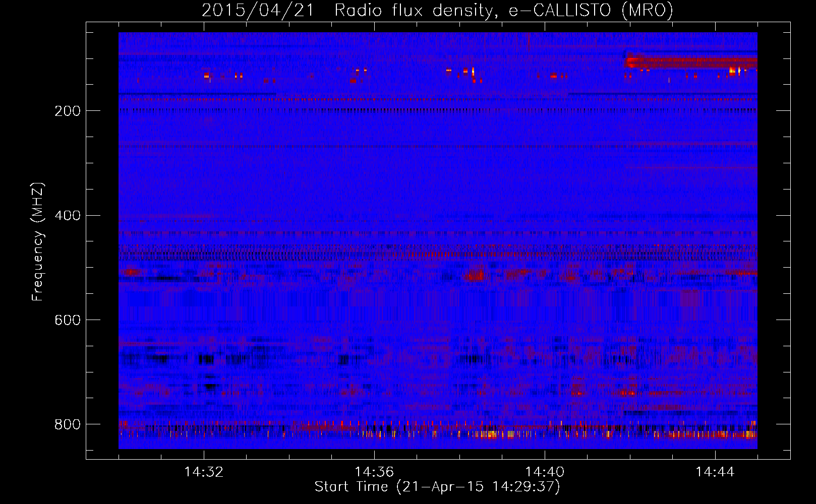
Task: Click the 14:32 time tick label
Action: [204, 472]
